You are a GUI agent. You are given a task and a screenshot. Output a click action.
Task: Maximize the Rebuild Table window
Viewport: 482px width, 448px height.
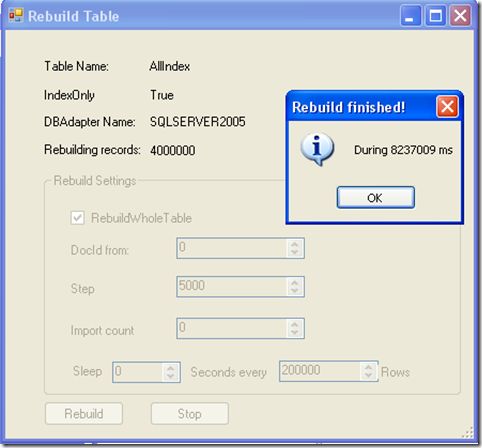coord(435,15)
